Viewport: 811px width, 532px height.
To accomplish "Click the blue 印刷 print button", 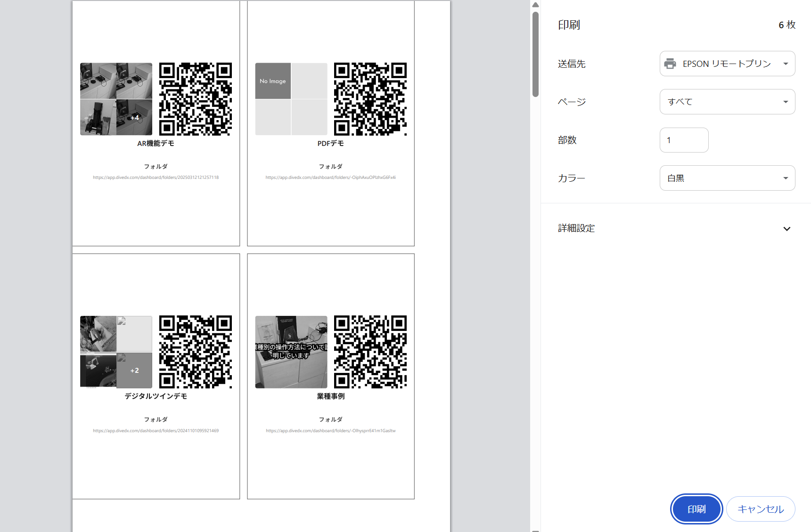I will pyautogui.click(x=696, y=509).
